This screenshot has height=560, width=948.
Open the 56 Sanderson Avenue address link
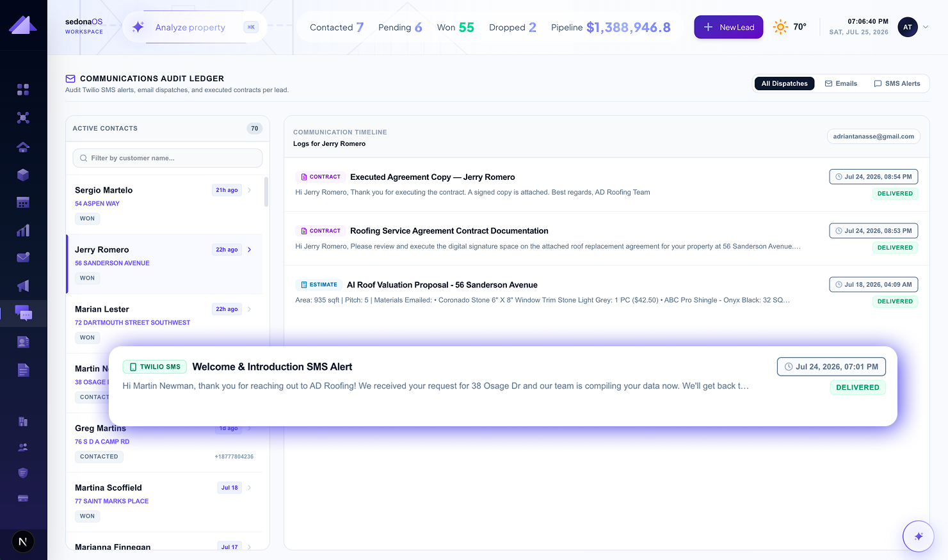coord(112,263)
